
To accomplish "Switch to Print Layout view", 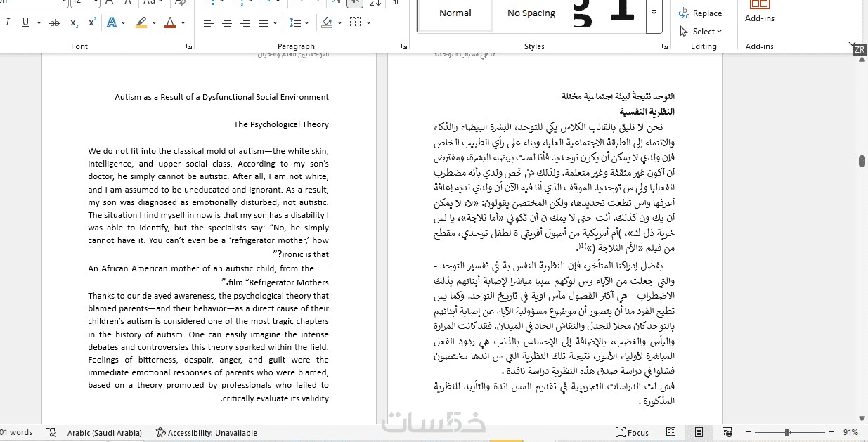I will 699,432.
